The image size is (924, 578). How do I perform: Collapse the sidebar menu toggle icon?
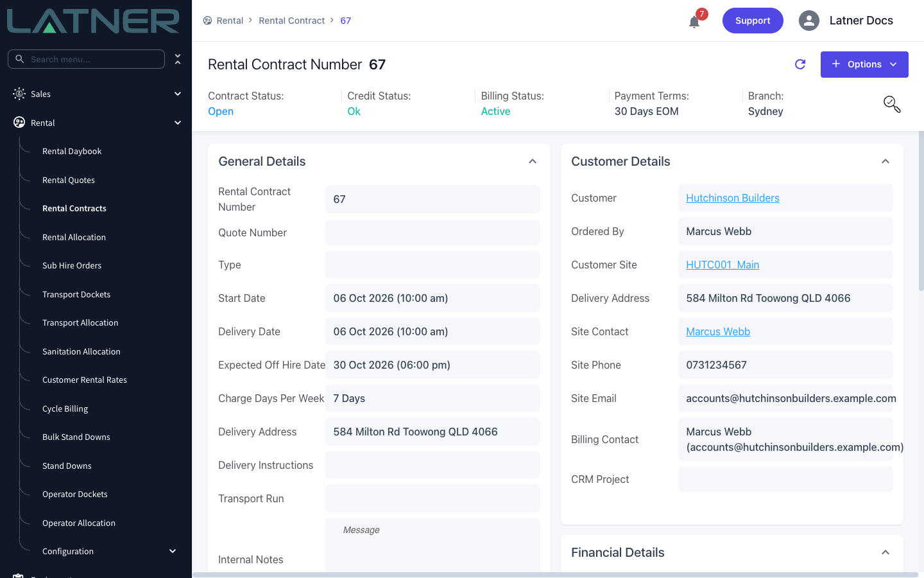[178, 59]
